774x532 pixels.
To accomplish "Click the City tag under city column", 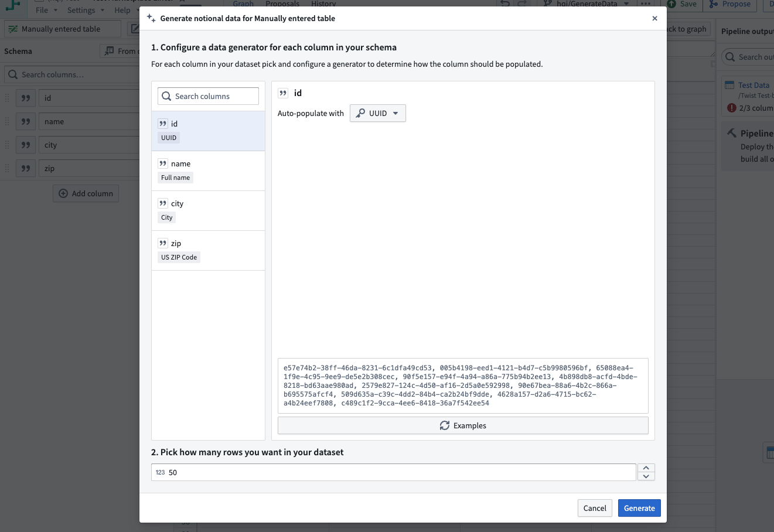I will pyautogui.click(x=167, y=217).
